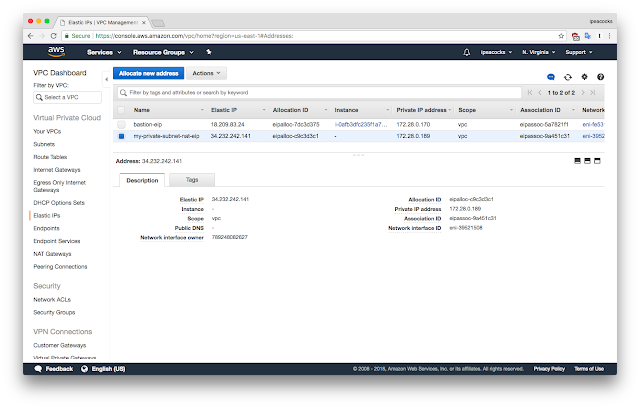Click the browser forward arrow
640x408 pixels.
42,36
